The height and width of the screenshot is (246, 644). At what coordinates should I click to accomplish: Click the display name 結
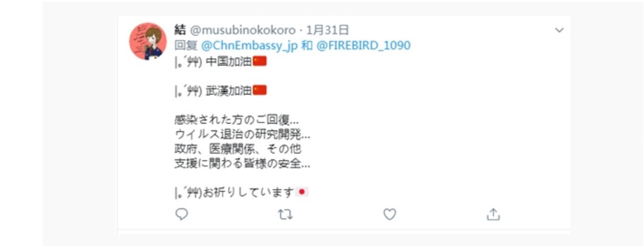point(180,30)
